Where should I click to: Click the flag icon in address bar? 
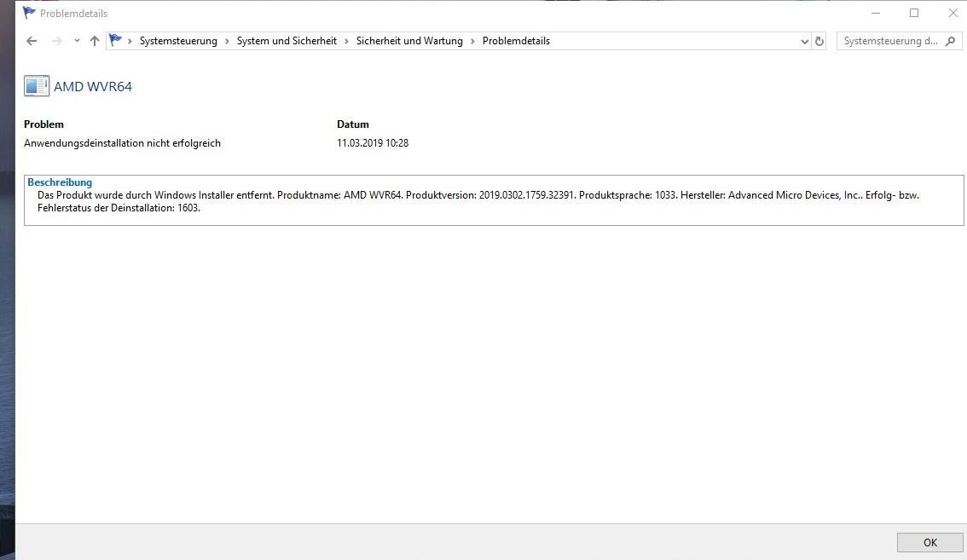pyautogui.click(x=115, y=40)
